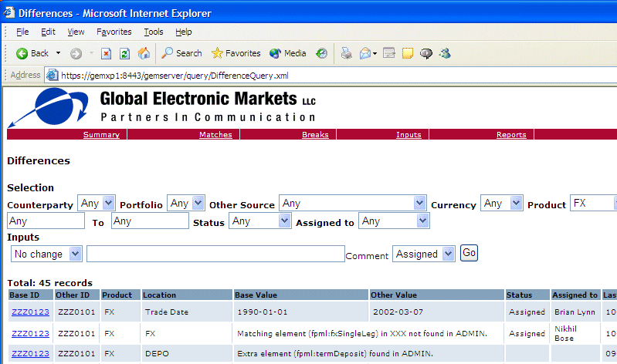Image resolution: width=617 pixels, height=364 pixels.
Task: Go to the Breaks page link
Action: coord(315,134)
